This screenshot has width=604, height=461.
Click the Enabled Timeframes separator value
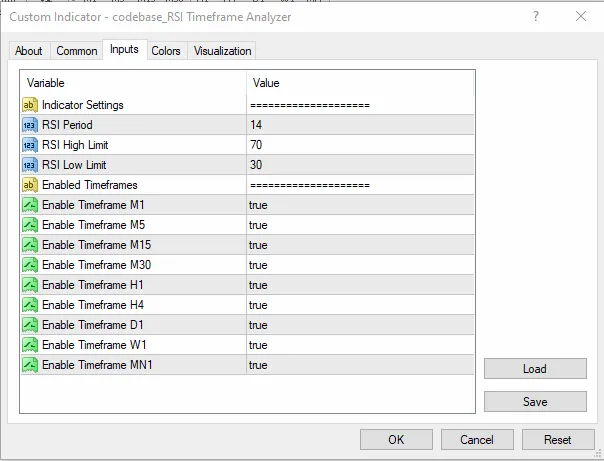click(x=310, y=185)
